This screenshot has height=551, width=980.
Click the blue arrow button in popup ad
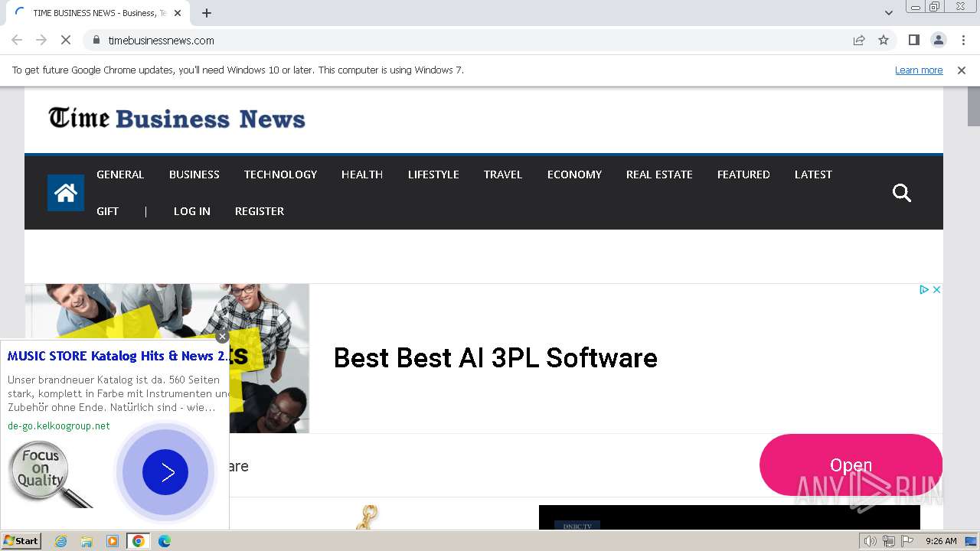click(x=165, y=472)
